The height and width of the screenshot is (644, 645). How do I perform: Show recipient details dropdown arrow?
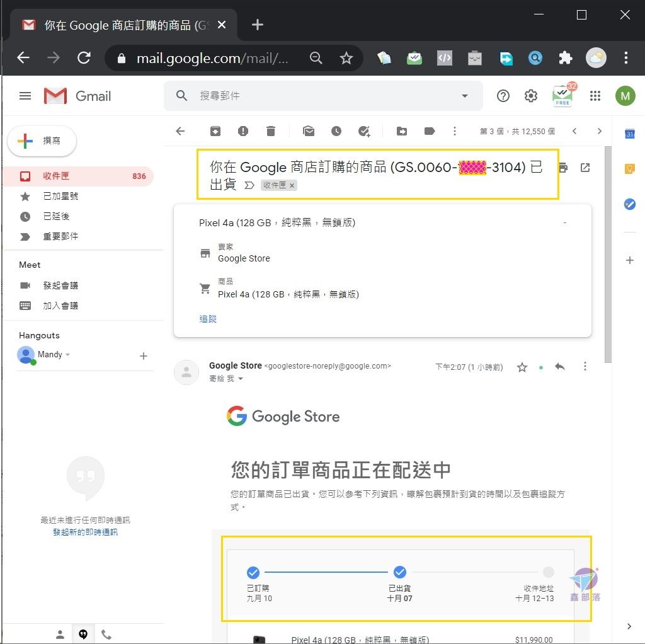241,379
